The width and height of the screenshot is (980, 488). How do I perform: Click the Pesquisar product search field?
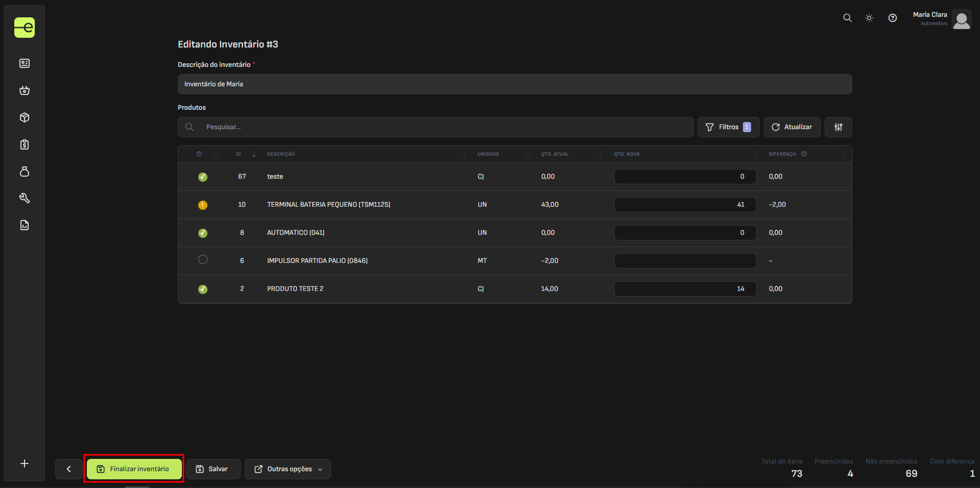pyautogui.click(x=445, y=127)
